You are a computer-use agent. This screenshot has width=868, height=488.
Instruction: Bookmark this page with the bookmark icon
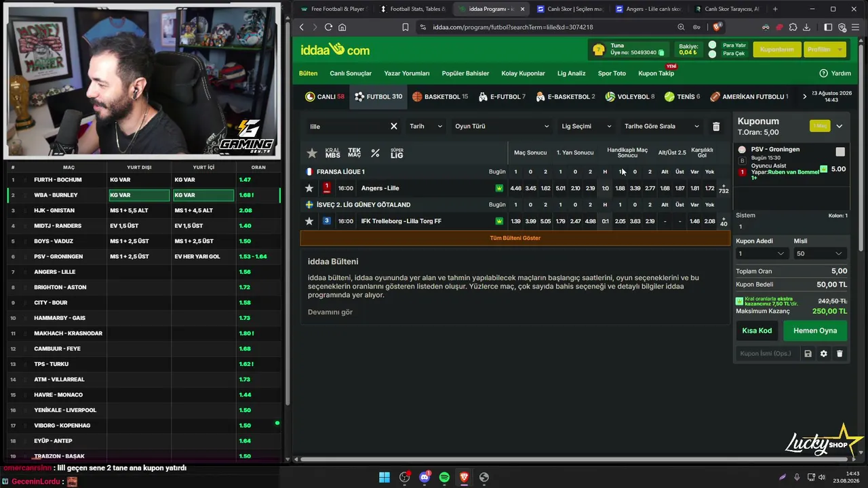coord(406,27)
